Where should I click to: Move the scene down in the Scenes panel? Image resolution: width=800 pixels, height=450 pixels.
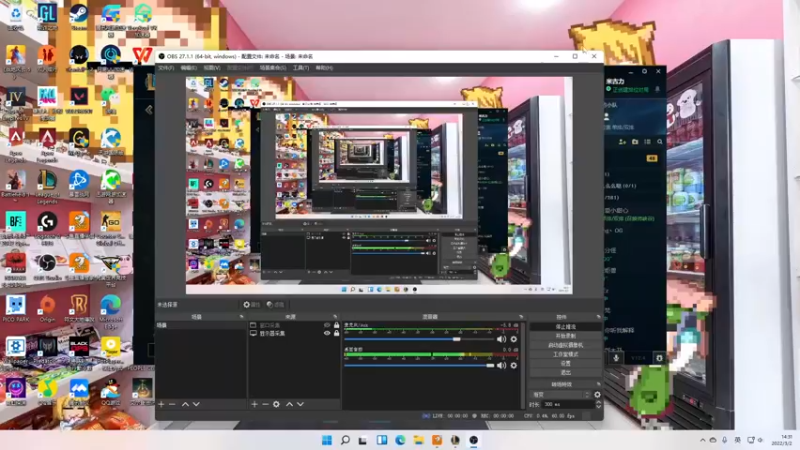pos(196,404)
